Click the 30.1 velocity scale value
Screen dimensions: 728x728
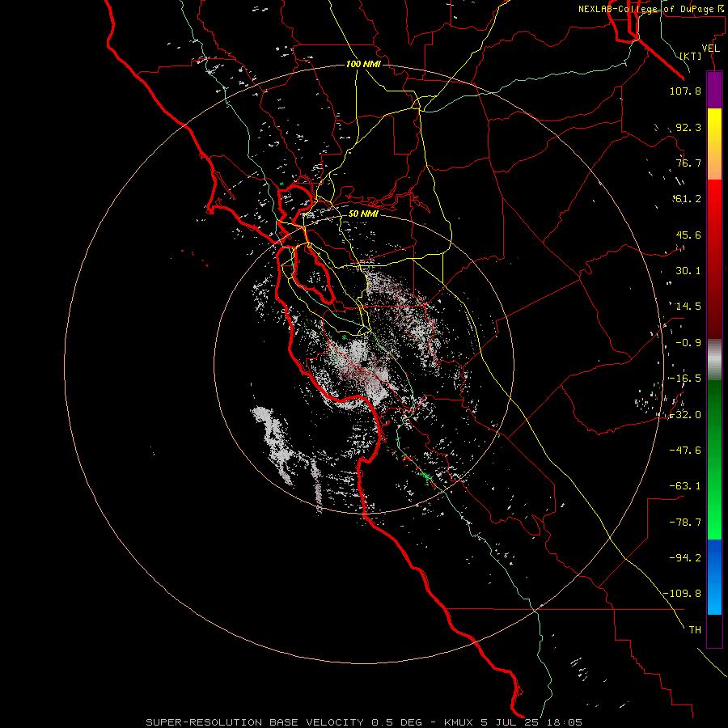[x=688, y=271]
